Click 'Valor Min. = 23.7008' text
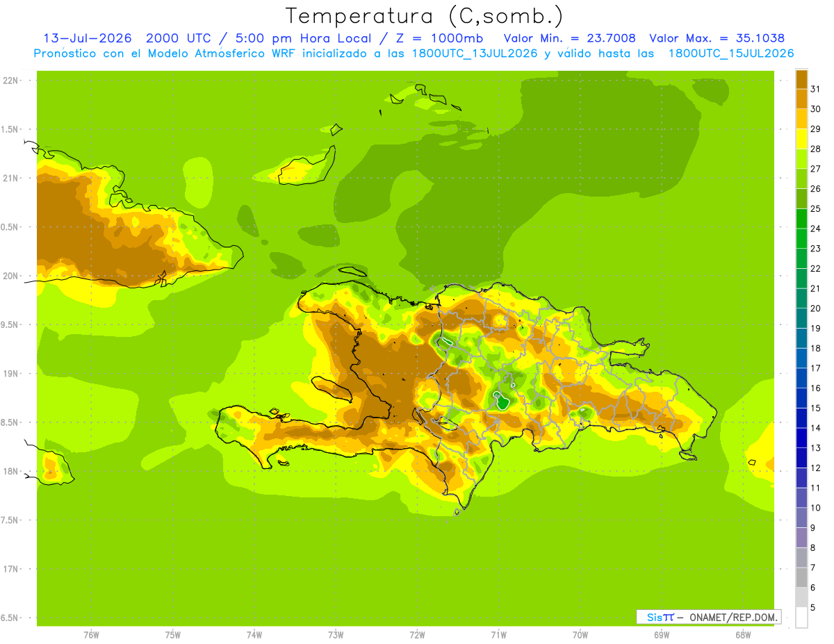Viewport: 834px width, 644px height. tap(569, 38)
